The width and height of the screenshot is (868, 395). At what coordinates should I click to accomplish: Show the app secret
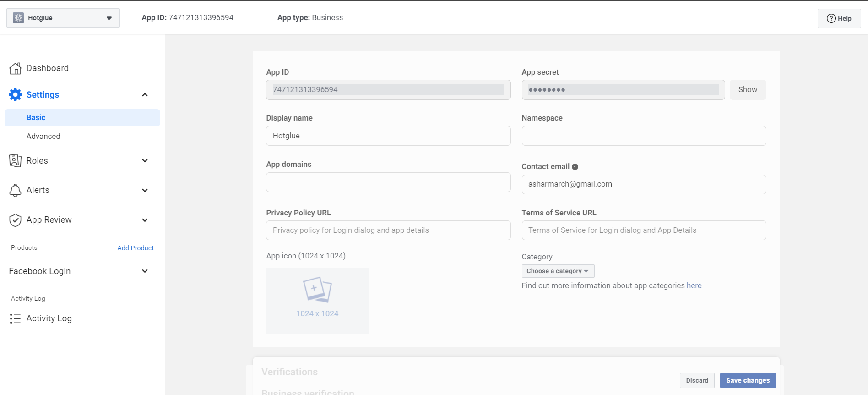748,90
